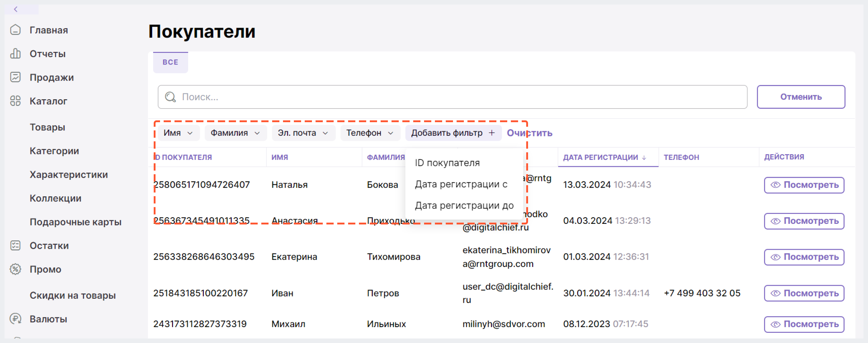868x343 pixels.
Task: Open Каталог in sidebar
Action: [49, 101]
